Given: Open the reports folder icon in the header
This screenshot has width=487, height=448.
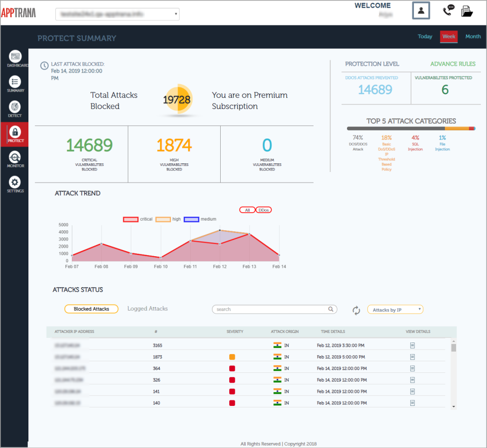Looking at the screenshot, I should (x=467, y=10).
